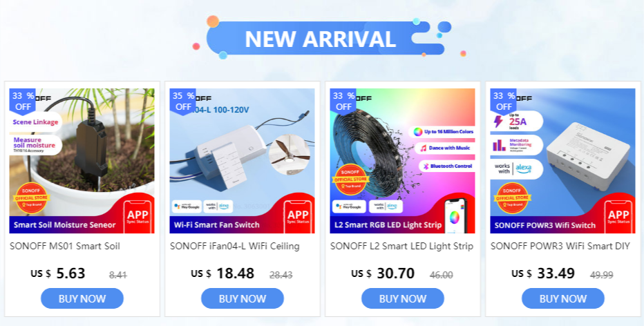This screenshot has width=644, height=326.
Task: Click the 35% OFF badge on the fan switch
Action: click(183, 101)
